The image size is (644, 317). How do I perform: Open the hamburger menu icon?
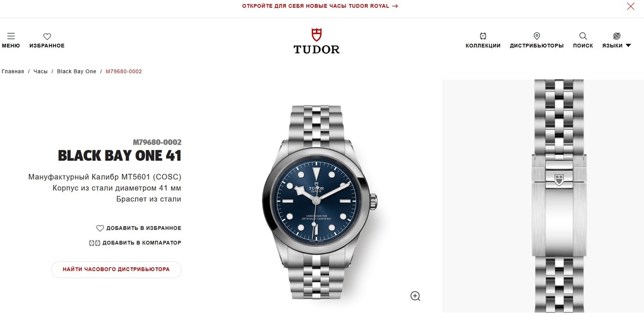pyautogui.click(x=11, y=36)
